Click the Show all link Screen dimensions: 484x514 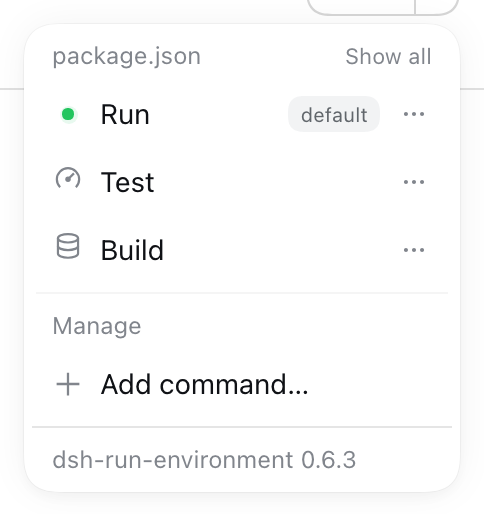point(388,56)
